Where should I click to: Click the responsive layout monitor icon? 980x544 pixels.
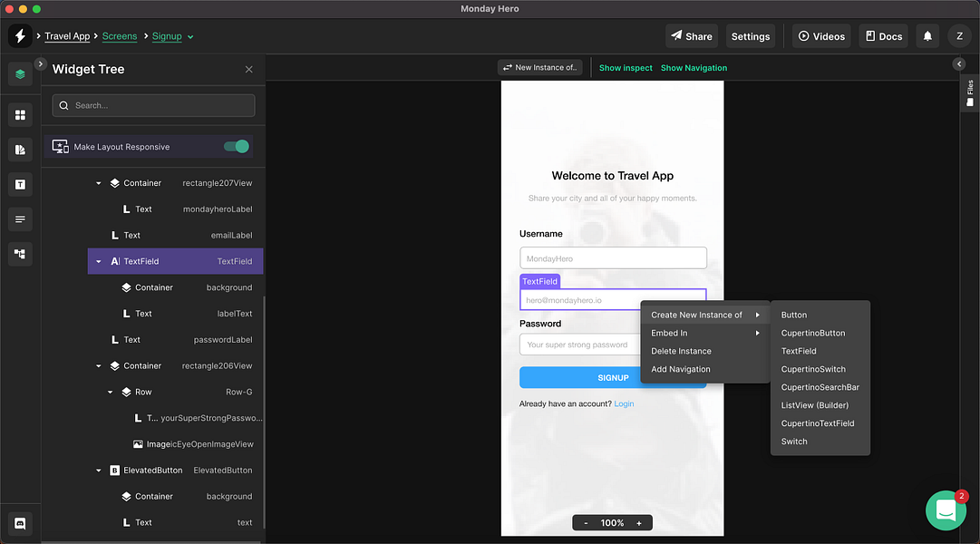click(x=60, y=146)
